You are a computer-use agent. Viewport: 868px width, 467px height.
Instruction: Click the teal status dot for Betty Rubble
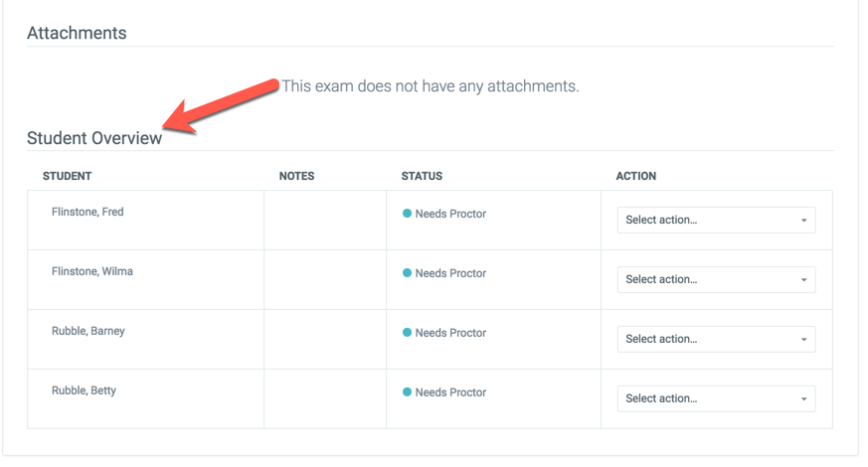coord(407,391)
